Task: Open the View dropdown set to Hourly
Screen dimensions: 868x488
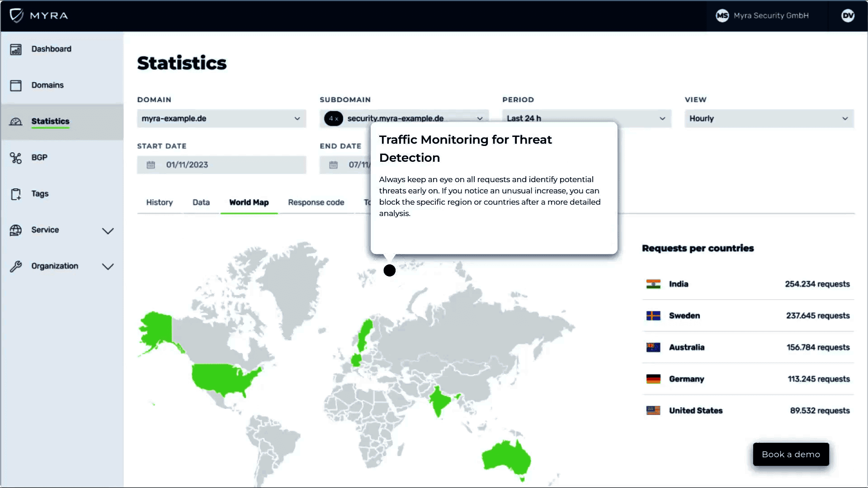Action: pos(769,118)
